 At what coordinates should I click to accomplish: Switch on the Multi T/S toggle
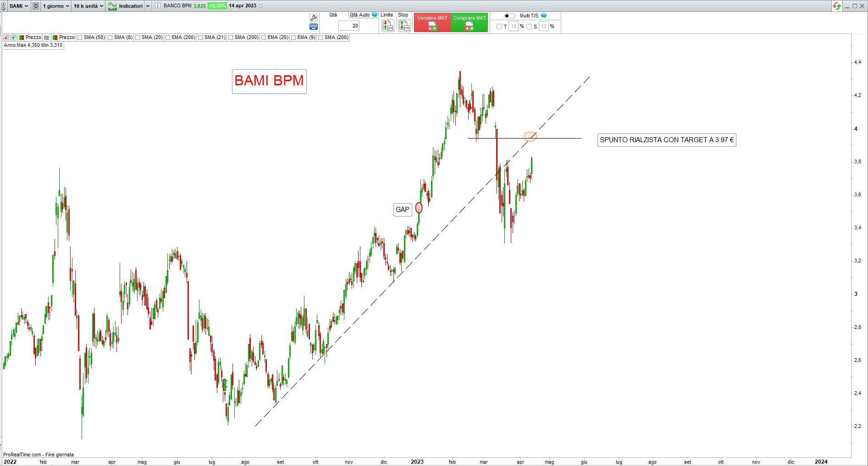(509, 16)
